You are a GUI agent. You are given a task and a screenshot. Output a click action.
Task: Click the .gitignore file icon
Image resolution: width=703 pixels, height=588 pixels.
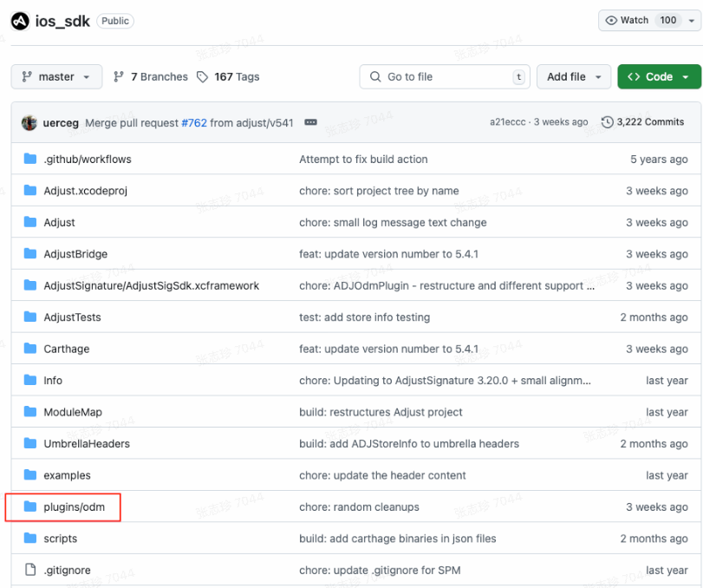coord(30,570)
